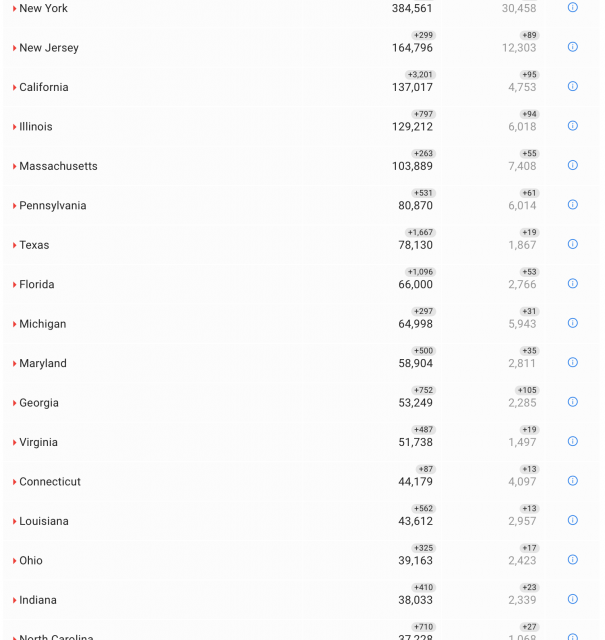
Task: Show info for the Florida row
Action: (x=572, y=284)
